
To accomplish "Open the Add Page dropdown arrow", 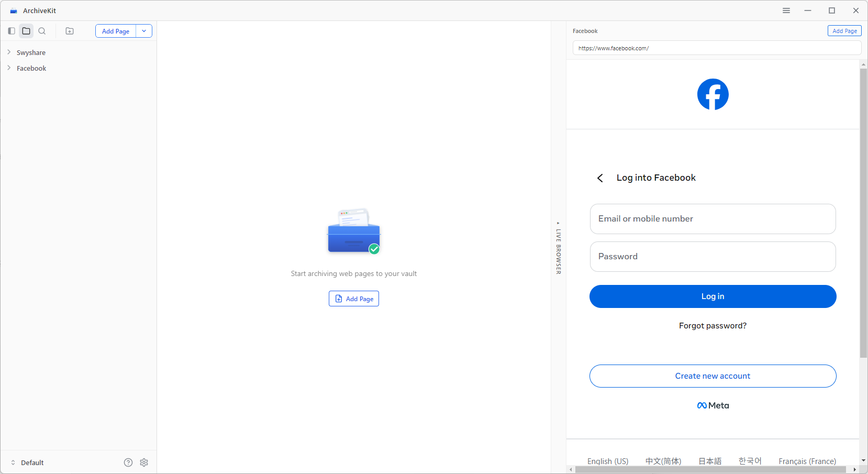I will tap(144, 31).
